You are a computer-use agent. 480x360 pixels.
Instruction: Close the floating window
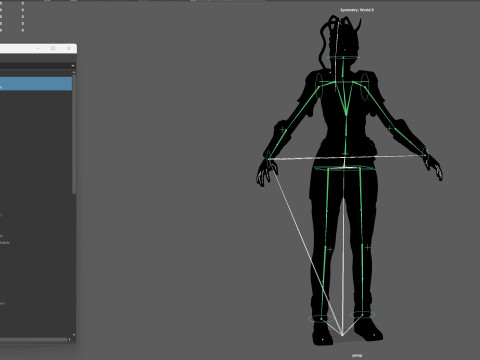tap(69, 48)
